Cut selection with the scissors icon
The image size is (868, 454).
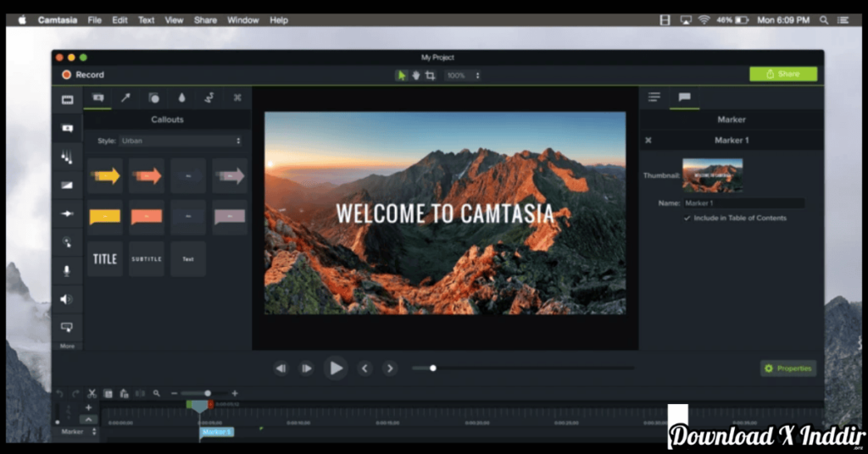pyautogui.click(x=92, y=394)
